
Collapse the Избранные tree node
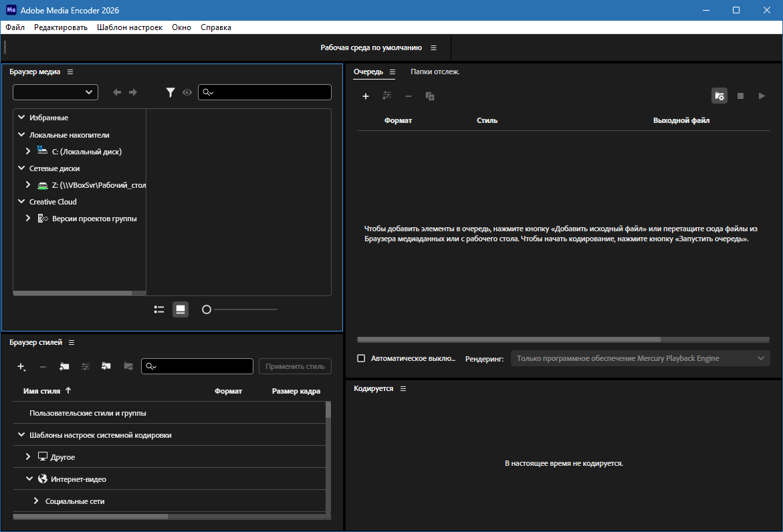pyautogui.click(x=21, y=117)
